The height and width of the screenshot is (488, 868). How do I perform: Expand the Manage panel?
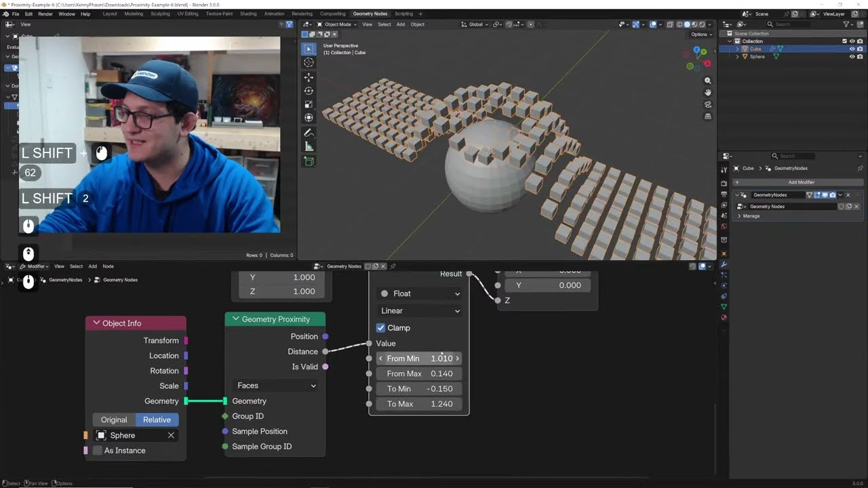(x=739, y=216)
